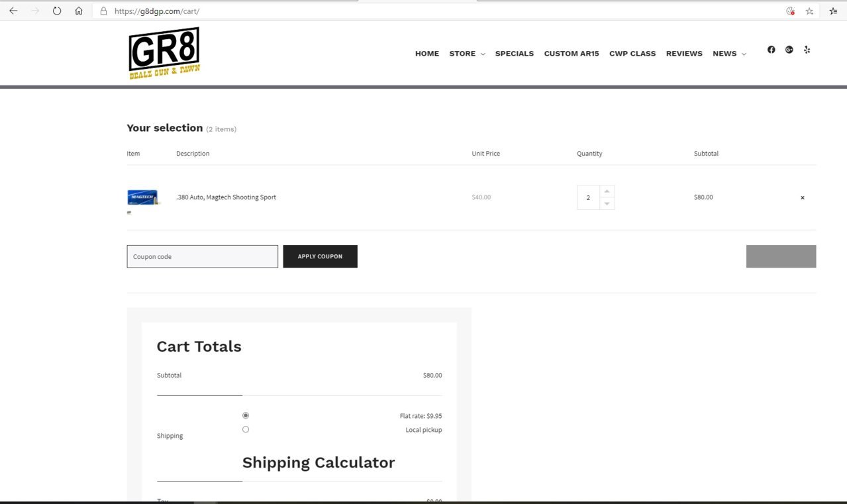Expand the STORE menu dropdown
Image resolution: width=847 pixels, height=504 pixels.
pos(467,54)
